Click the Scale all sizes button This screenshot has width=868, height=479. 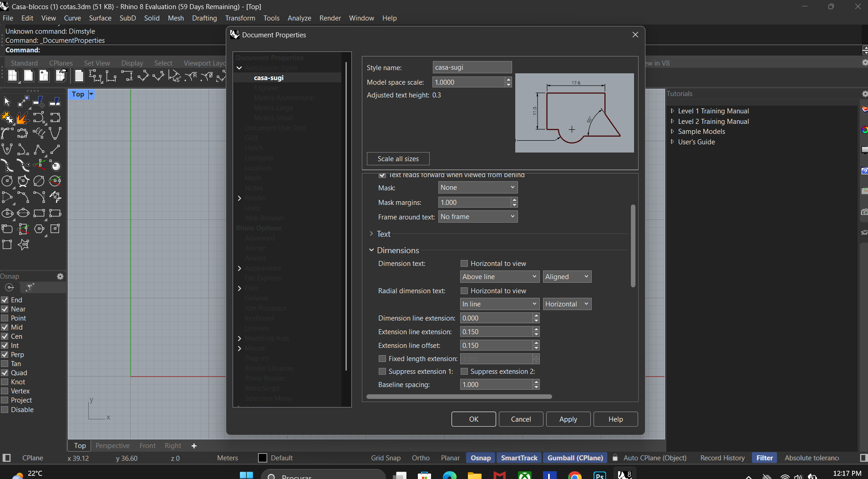coord(398,159)
